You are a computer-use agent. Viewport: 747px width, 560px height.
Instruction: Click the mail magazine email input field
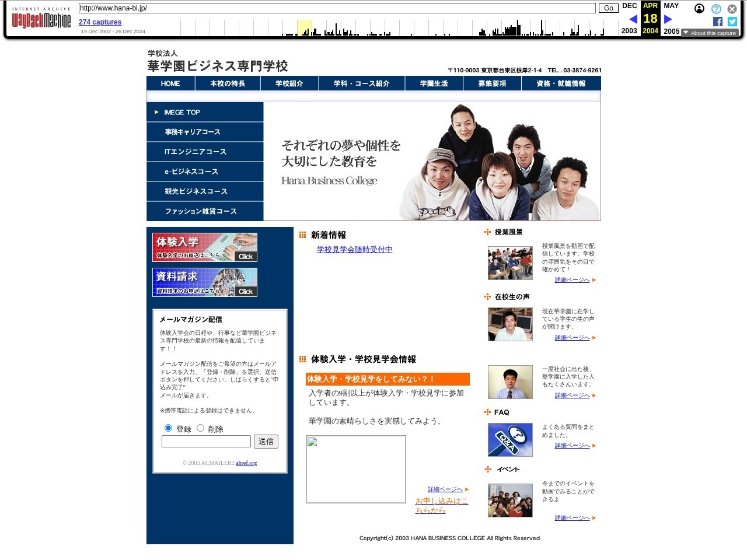(x=206, y=442)
